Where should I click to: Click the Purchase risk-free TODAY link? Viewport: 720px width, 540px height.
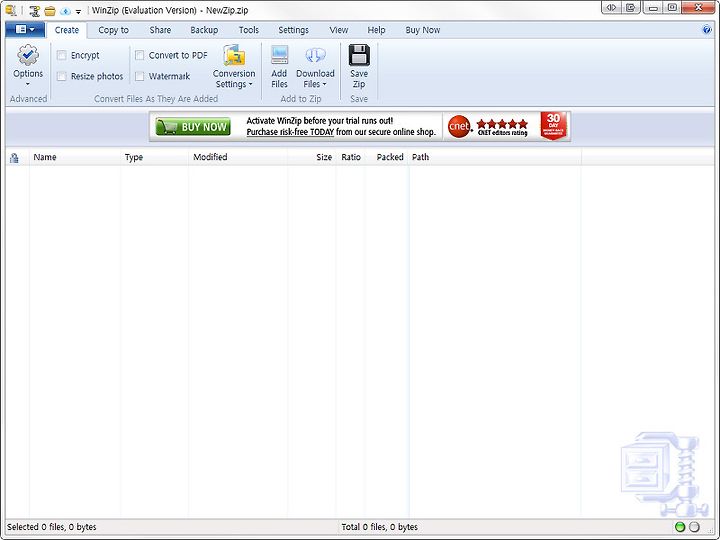pyautogui.click(x=290, y=132)
